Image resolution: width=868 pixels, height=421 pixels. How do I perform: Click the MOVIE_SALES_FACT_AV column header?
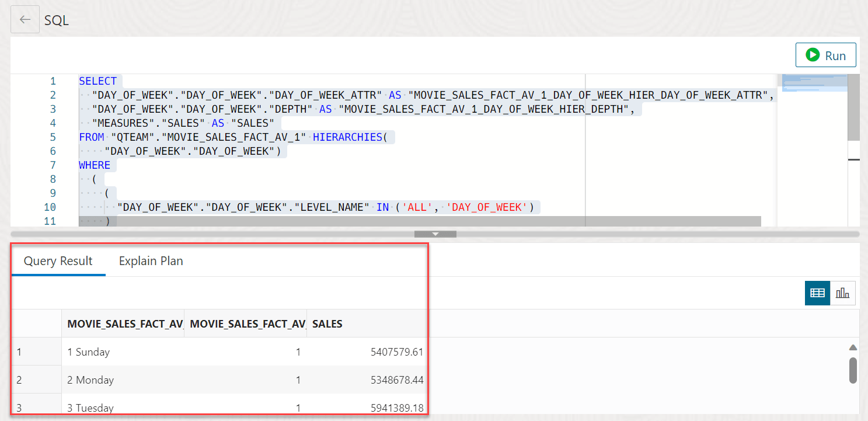click(x=123, y=323)
